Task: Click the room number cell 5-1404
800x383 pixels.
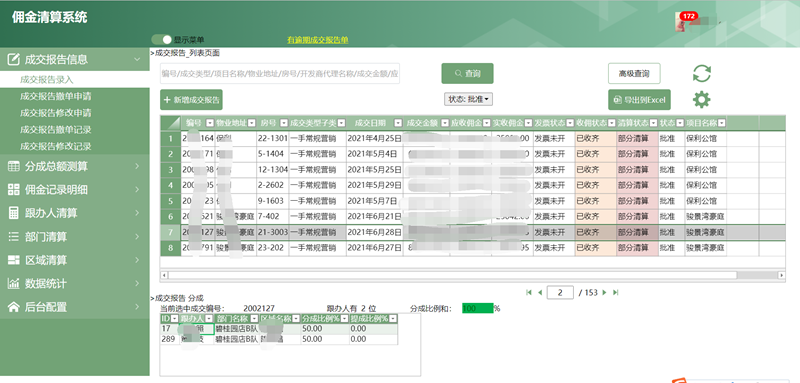Action: (x=272, y=154)
